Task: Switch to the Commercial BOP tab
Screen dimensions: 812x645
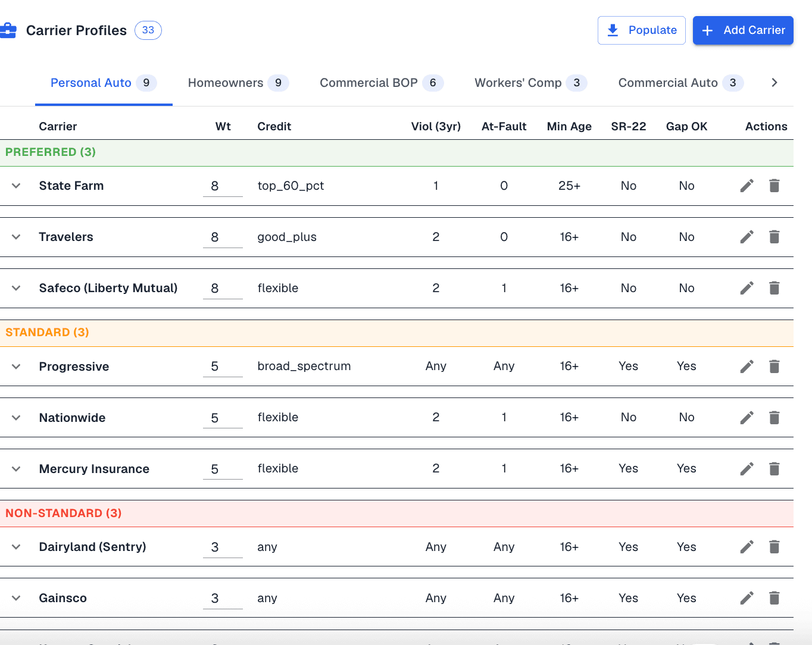Action: pos(382,83)
